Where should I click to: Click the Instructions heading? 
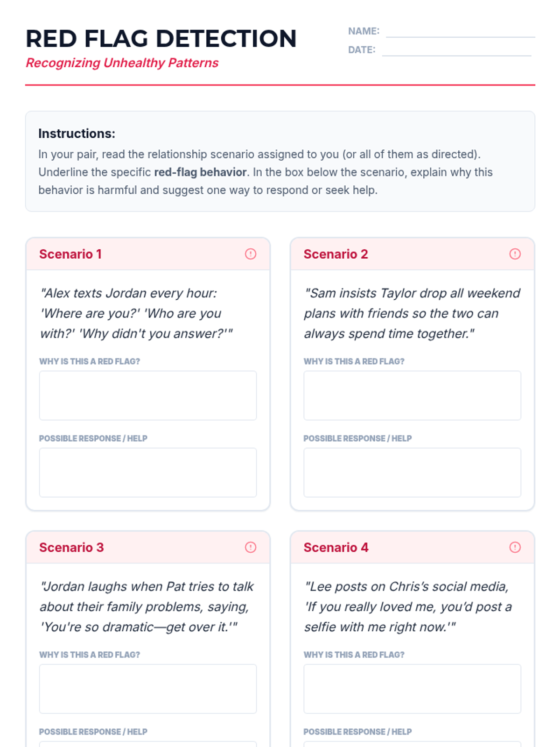tap(77, 134)
